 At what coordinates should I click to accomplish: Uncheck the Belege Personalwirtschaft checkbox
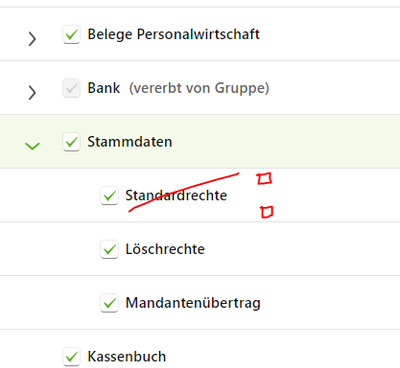[x=71, y=35]
